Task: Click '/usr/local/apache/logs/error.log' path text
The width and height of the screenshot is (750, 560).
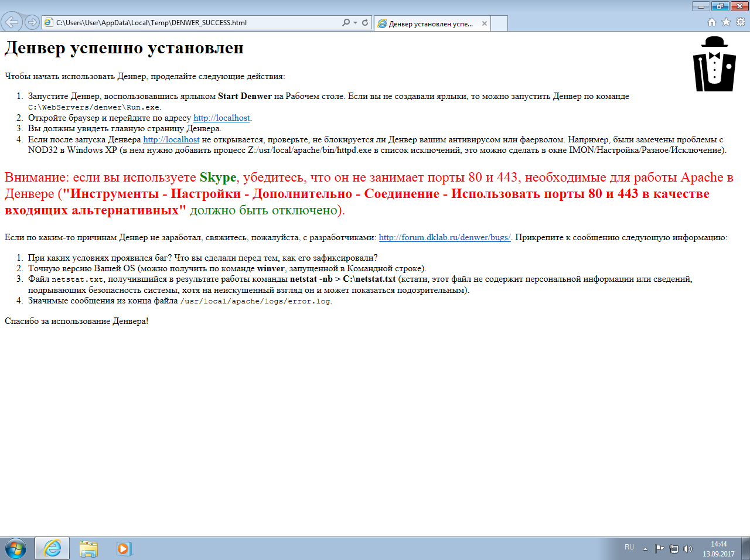Action: pos(255,301)
